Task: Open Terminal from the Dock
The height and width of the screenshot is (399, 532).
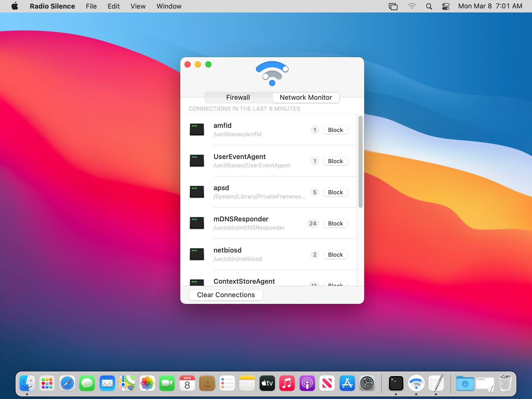Action: click(x=396, y=383)
